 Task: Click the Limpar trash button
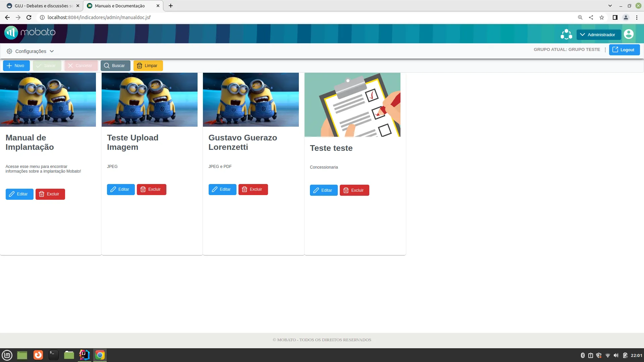pos(148,66)
